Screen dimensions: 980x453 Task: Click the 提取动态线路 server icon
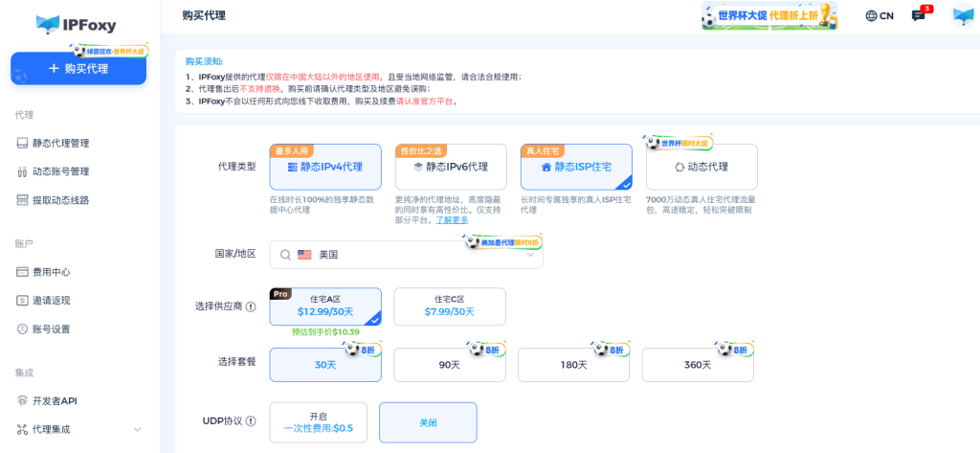coord(22,200)
